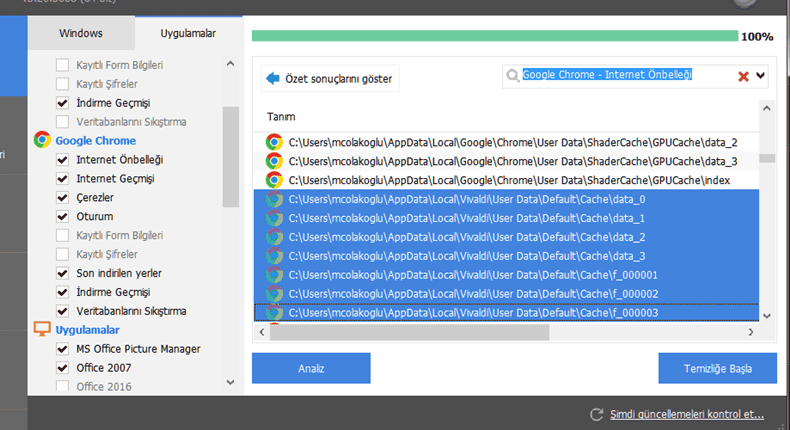Click icon of Vivaldi Cache f_000003 row
The image size is (790, 430).
pos(274,313)
